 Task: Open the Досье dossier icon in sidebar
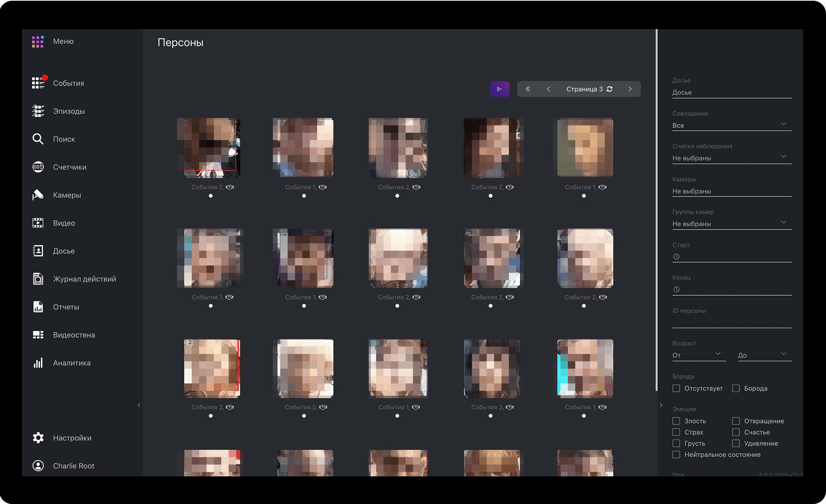coord(38,251)
